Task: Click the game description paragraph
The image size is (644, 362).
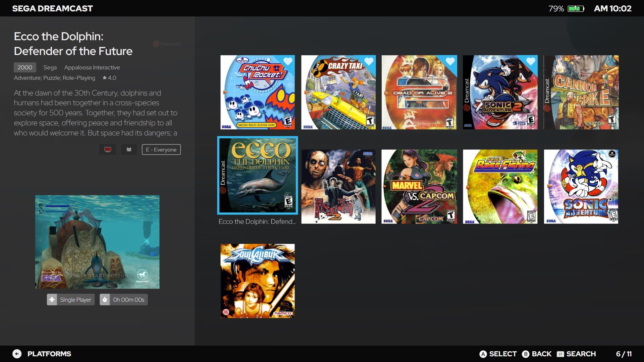Action: coord(96,113)
